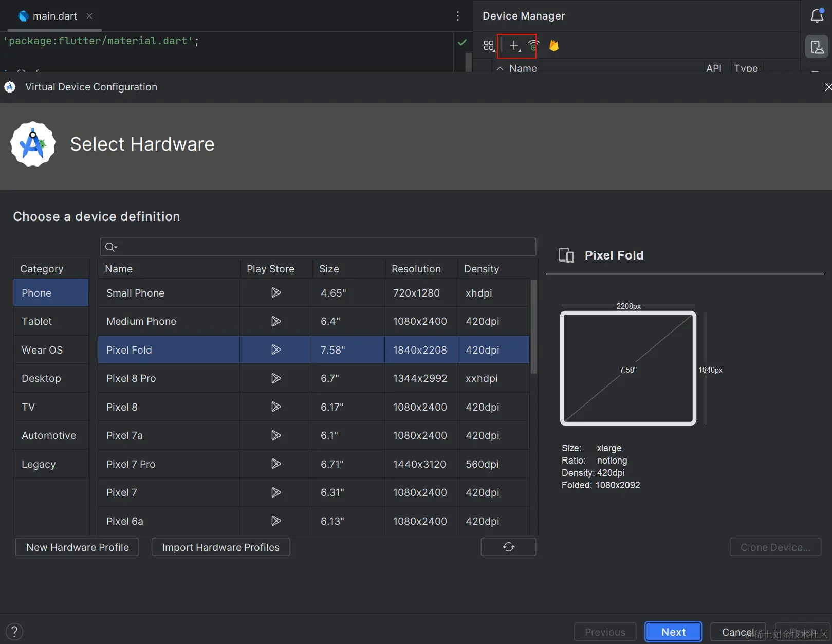This screenshot has height=644, width=832.
Task: Click the group devices icon in Device Manager
Action: 489,46
